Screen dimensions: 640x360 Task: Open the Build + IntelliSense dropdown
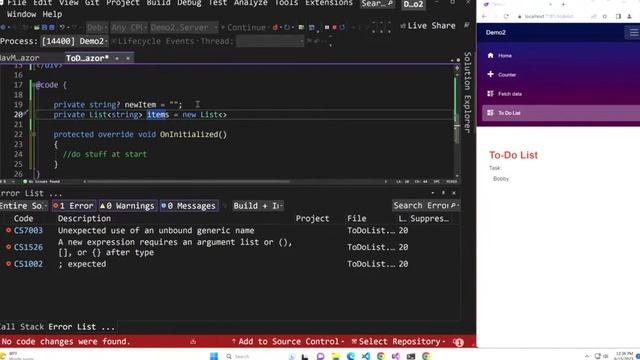pyautogui.click(x=258, y=206)
